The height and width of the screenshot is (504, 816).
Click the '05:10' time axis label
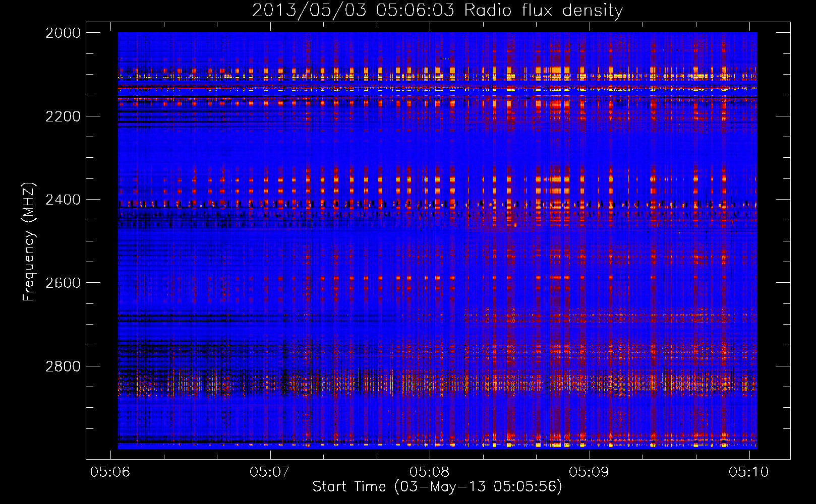pos(749,472)
